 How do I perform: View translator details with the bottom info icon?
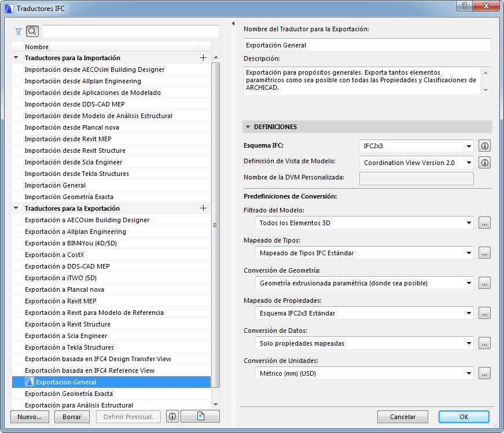click(x=172, y=416)
